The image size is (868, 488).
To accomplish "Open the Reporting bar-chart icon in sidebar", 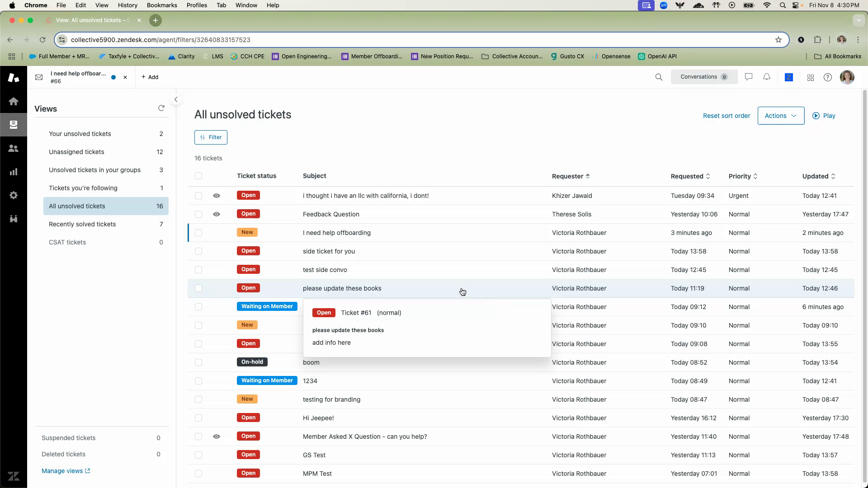I will click(x=14, y=172).
